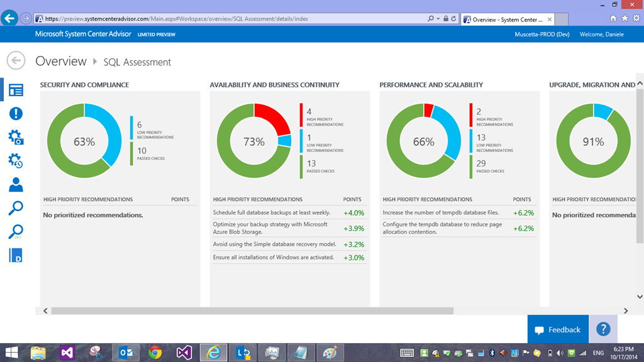Viewport: 644px width, 362px height.
Task: Click the Overview breadcrumb link
Action: click(61, 61)
